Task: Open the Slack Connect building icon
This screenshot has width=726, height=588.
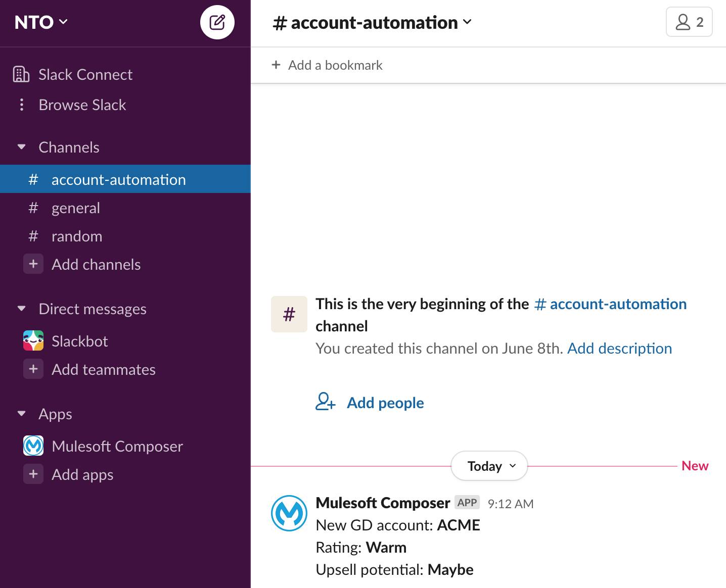Action: pos(21,74)
